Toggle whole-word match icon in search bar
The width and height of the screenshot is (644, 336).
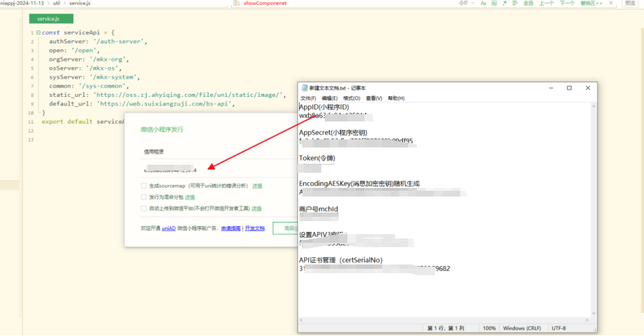[x=494, y=3]
